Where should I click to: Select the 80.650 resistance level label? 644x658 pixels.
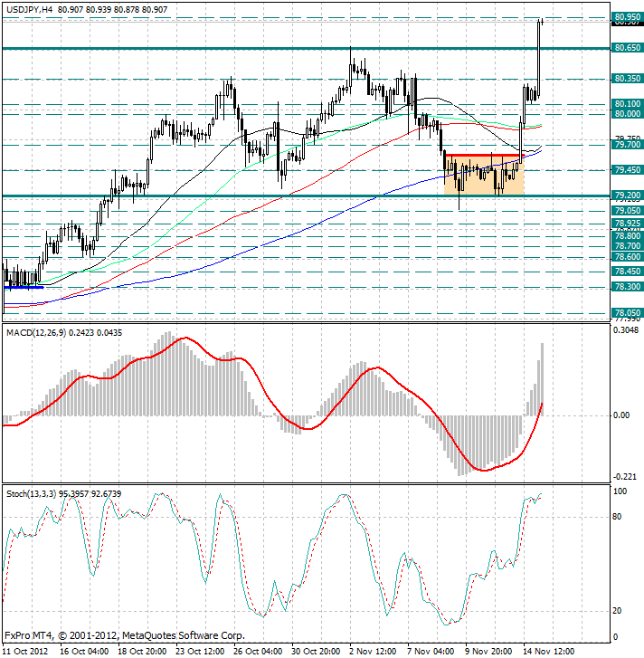click(627, 48)
